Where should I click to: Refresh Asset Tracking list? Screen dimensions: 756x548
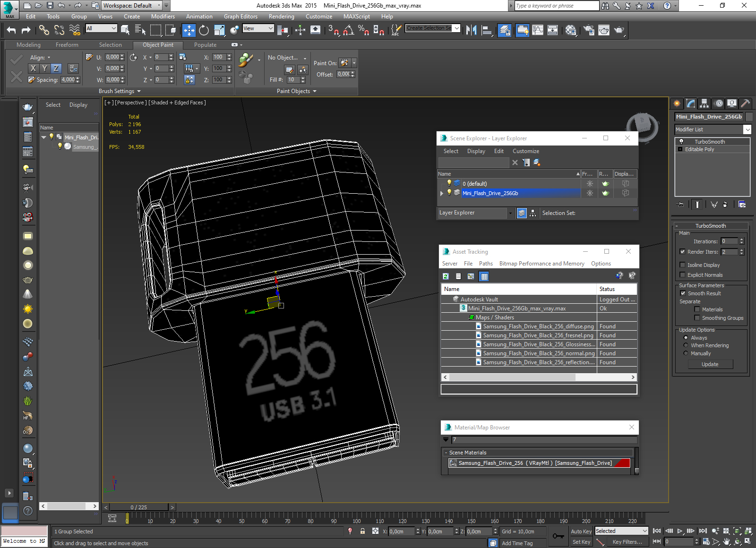pos(446,276)
